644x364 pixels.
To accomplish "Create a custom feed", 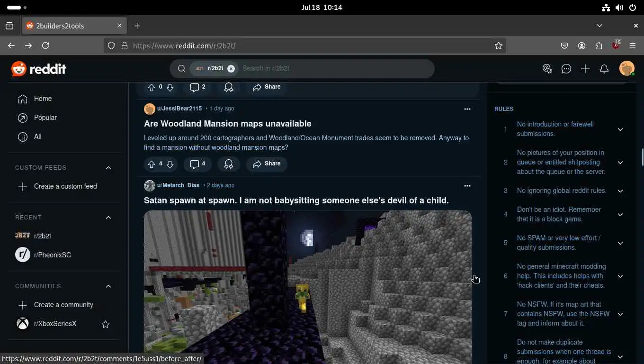I will 64,186.
